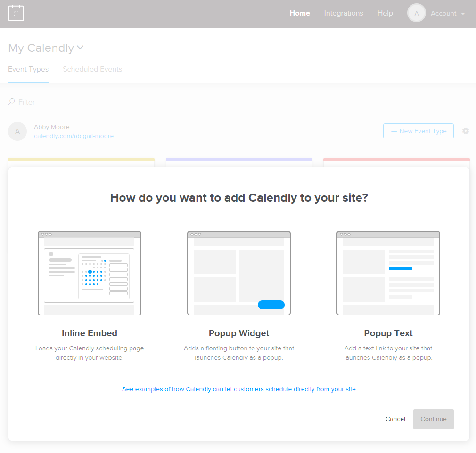Click the Filter search magnifier icon

tap(11, 102)
